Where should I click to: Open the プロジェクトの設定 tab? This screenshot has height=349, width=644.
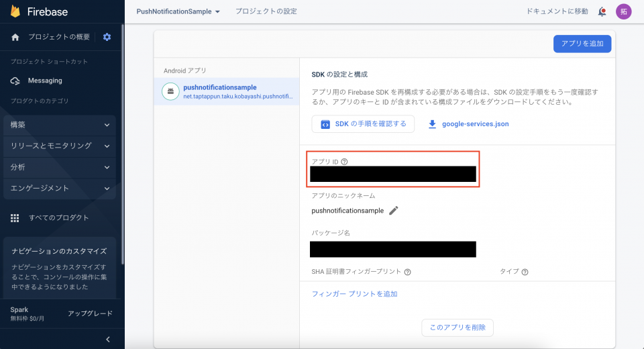(266, 11)
